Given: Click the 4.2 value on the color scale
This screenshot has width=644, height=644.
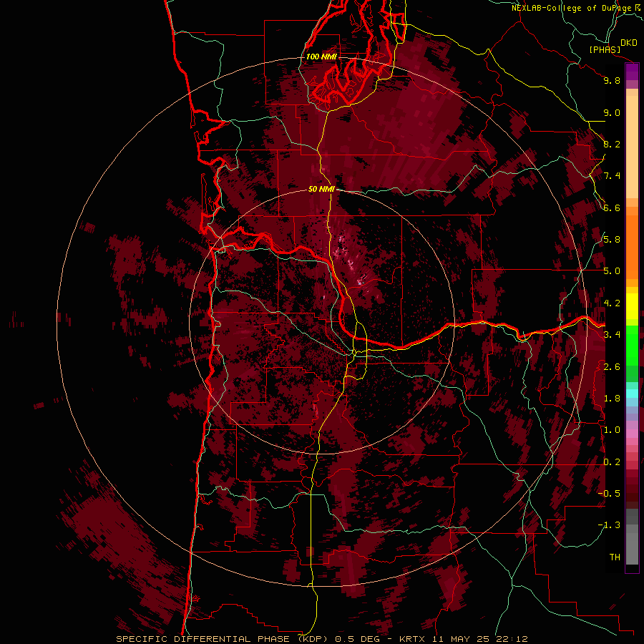Looking at the screenshot, I should click(612, 303).
